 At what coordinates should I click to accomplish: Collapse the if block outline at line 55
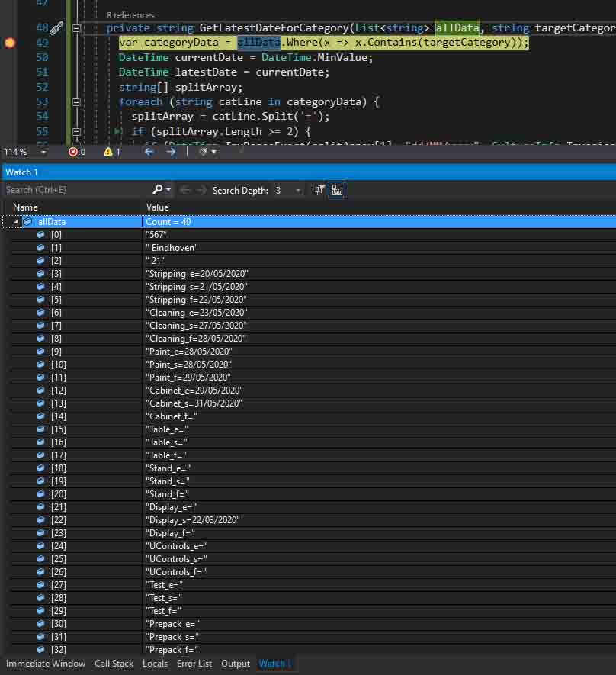coord(76,131)
